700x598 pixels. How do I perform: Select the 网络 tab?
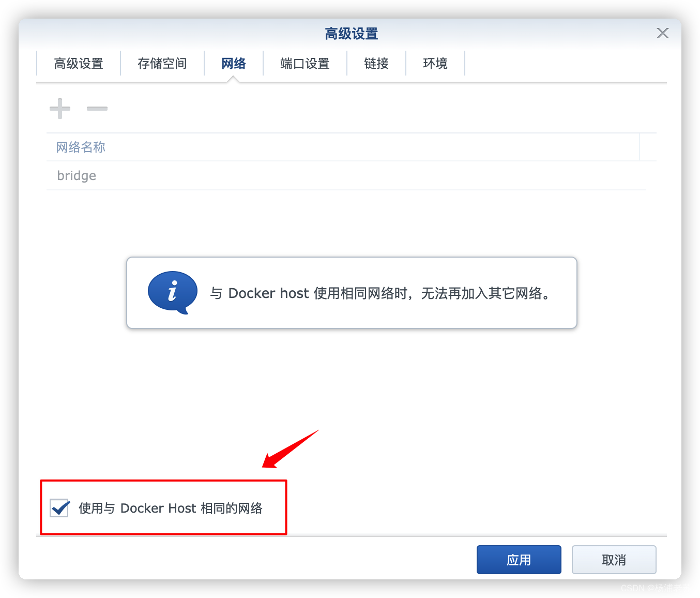pyautogui.click(x=234, y=64)
